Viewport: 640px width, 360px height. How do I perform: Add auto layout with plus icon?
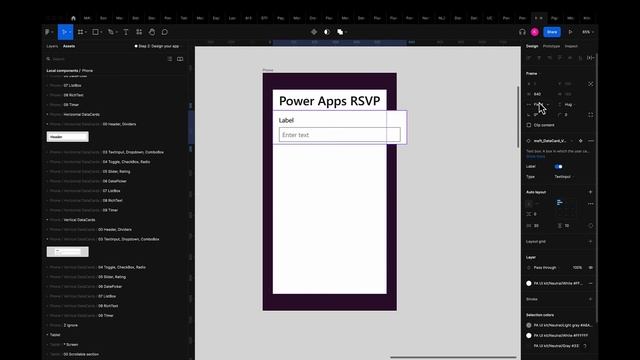[x=590, y=192]
